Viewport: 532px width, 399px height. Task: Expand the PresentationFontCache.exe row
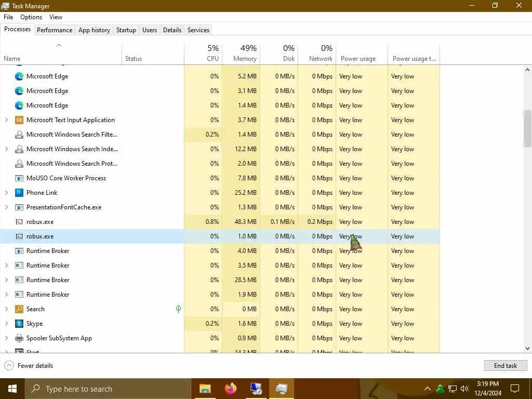6,207
